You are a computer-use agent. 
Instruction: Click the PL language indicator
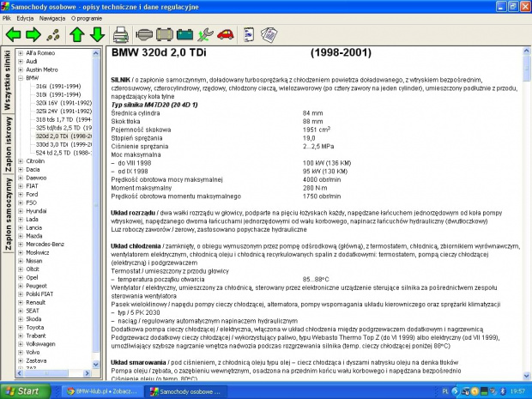[445, 391]
